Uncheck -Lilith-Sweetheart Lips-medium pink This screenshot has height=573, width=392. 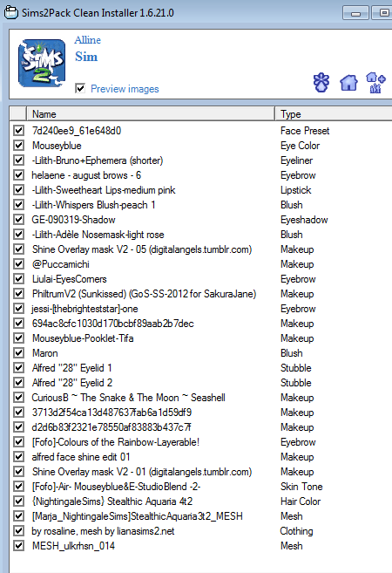point(18,189)
